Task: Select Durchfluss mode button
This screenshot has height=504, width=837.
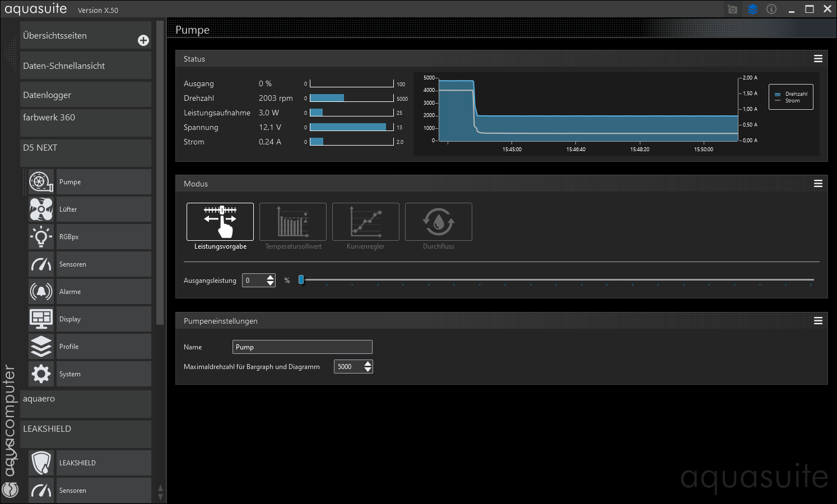Action: tap(439, 222)
